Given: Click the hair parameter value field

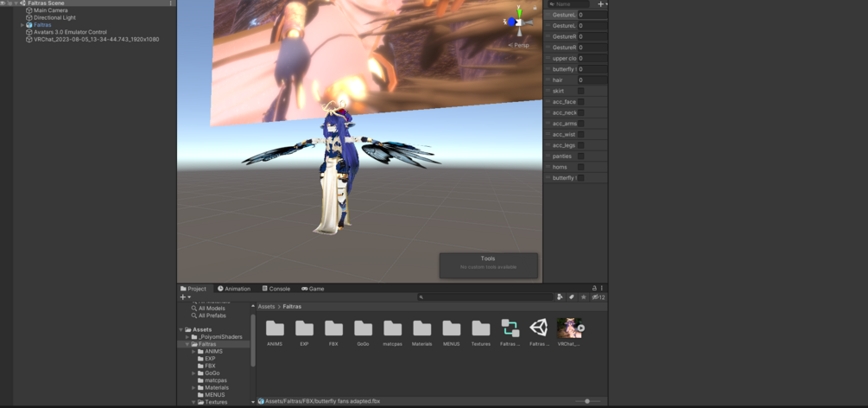Looking at the screenshot, I should point(592,80).
